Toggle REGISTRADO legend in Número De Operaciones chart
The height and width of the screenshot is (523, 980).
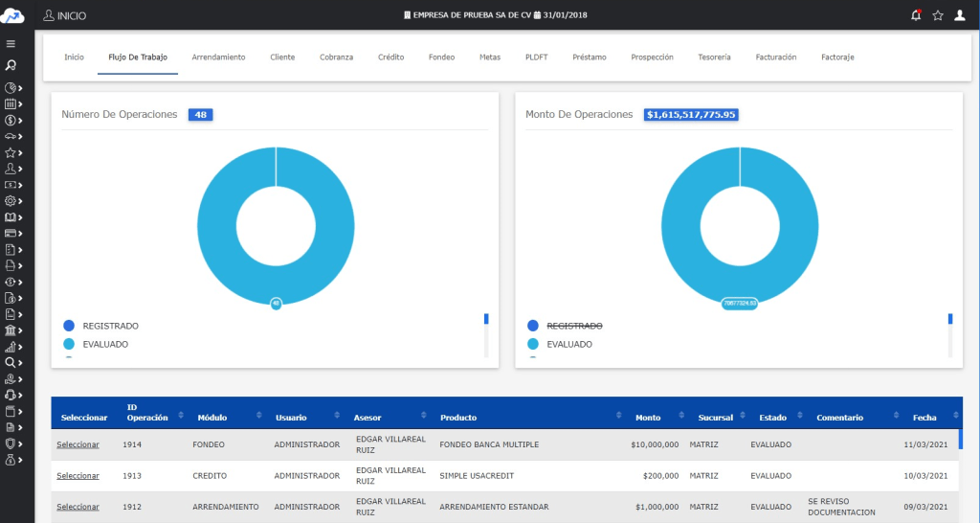coord(110,326)
